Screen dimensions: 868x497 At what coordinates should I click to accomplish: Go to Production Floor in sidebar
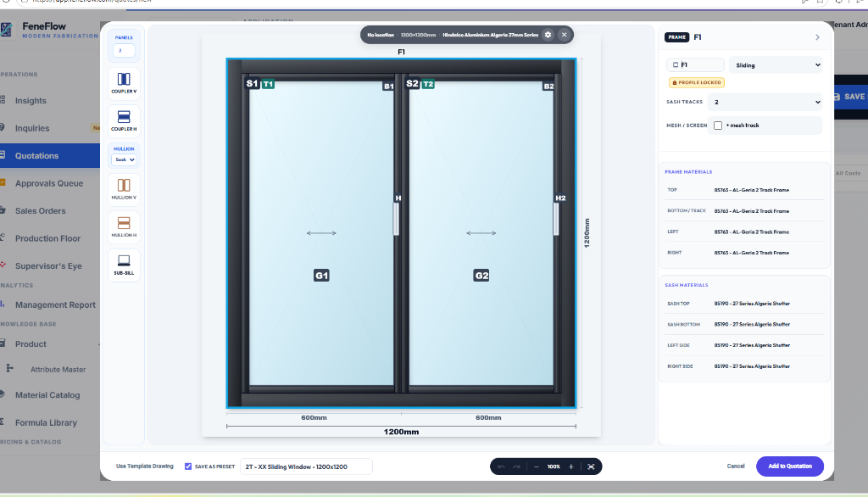point(47,238)
